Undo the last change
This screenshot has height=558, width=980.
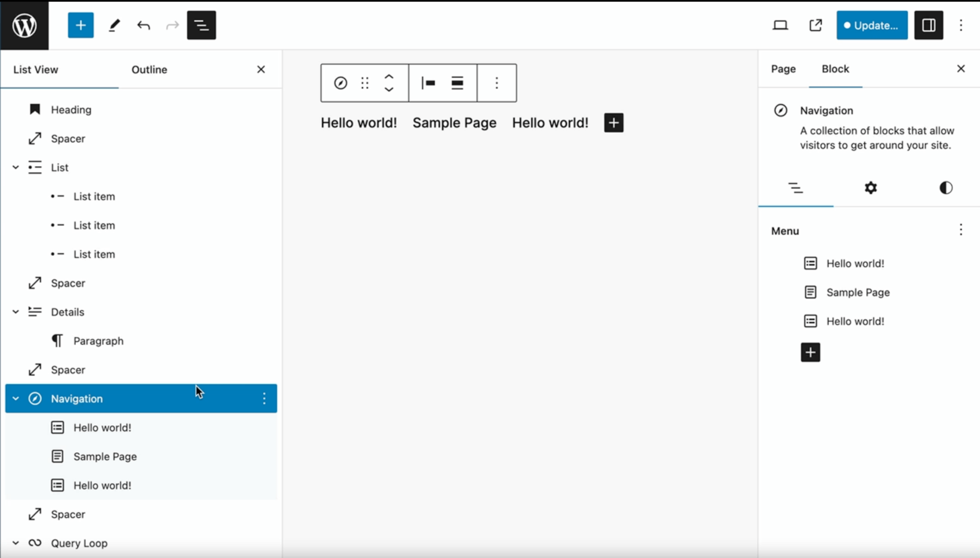point(144,25)
